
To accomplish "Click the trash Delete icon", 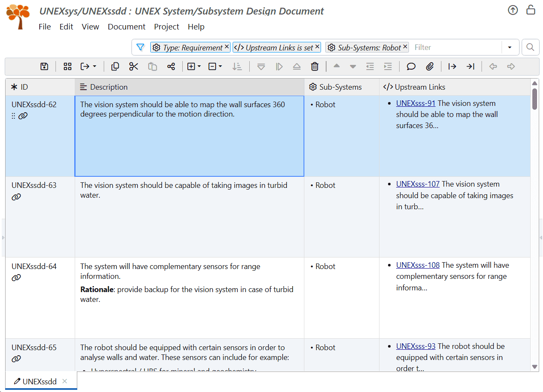I will tap(315, 66).
